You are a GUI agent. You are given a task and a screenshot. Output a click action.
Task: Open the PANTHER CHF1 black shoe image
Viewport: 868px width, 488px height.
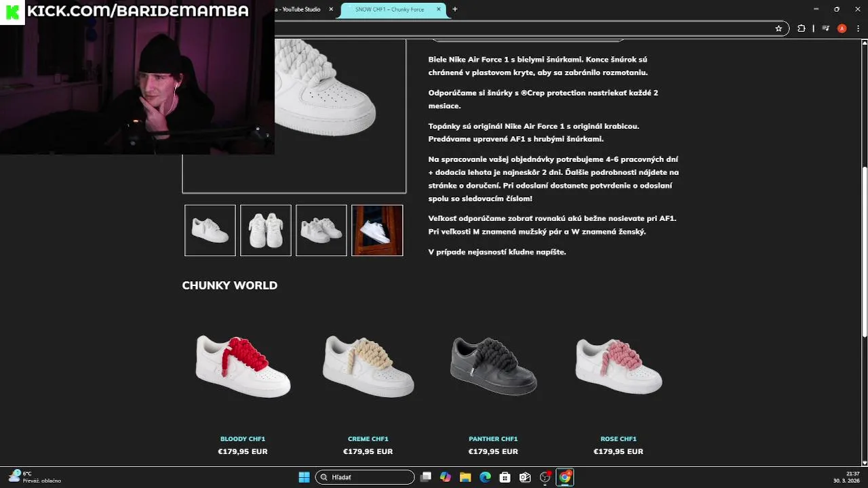tap(493, 366)
